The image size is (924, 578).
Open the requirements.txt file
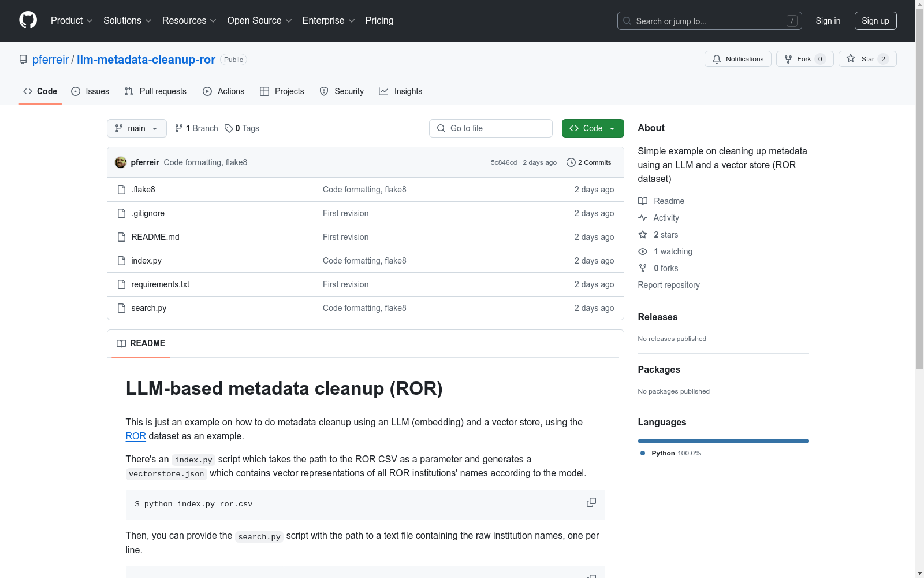tap(161, 284)
